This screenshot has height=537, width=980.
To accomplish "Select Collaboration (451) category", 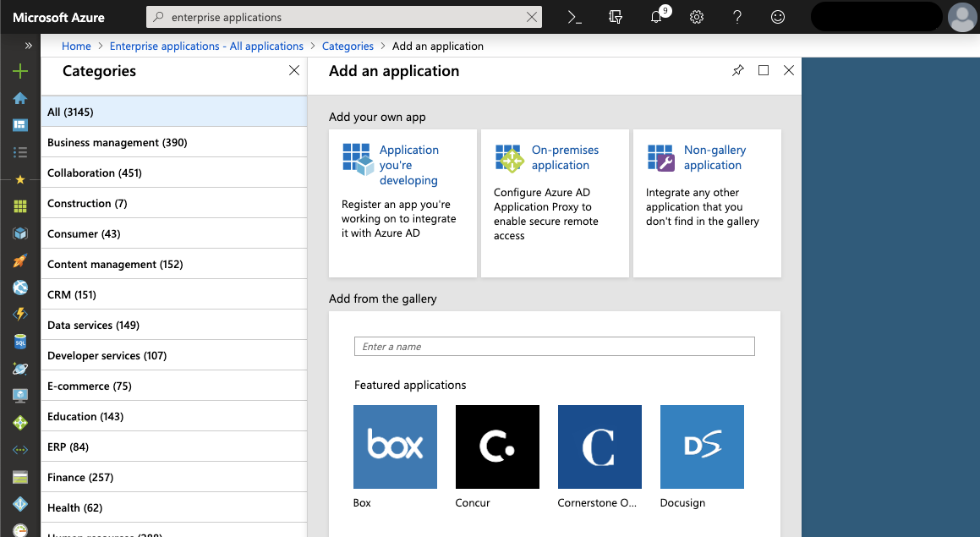I will [173, 173].
